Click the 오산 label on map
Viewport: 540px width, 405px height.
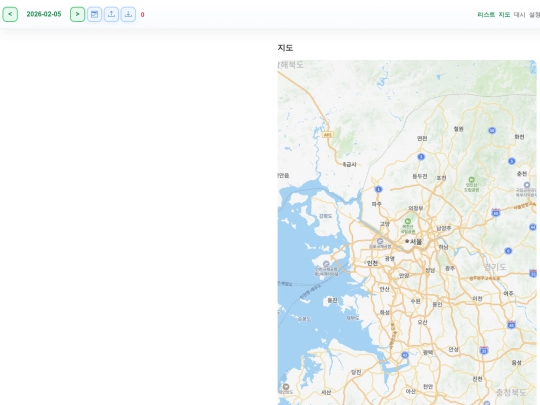coord(422,322)
